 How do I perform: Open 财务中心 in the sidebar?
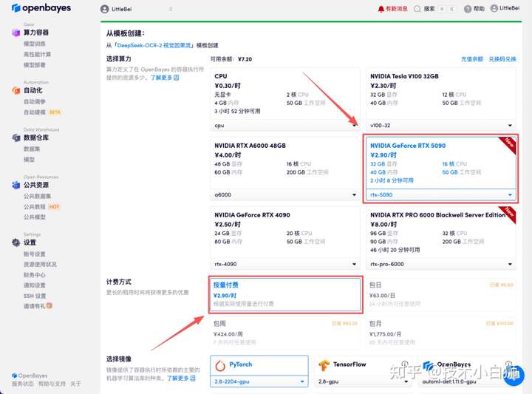(x=34, y=274)
